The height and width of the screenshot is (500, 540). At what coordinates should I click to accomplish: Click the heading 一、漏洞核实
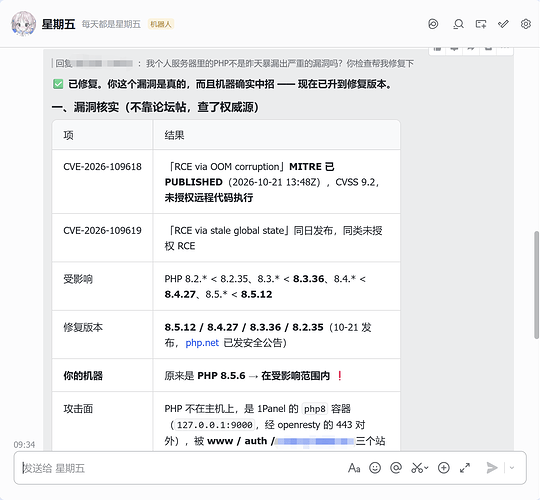click(x=155, y=107)
